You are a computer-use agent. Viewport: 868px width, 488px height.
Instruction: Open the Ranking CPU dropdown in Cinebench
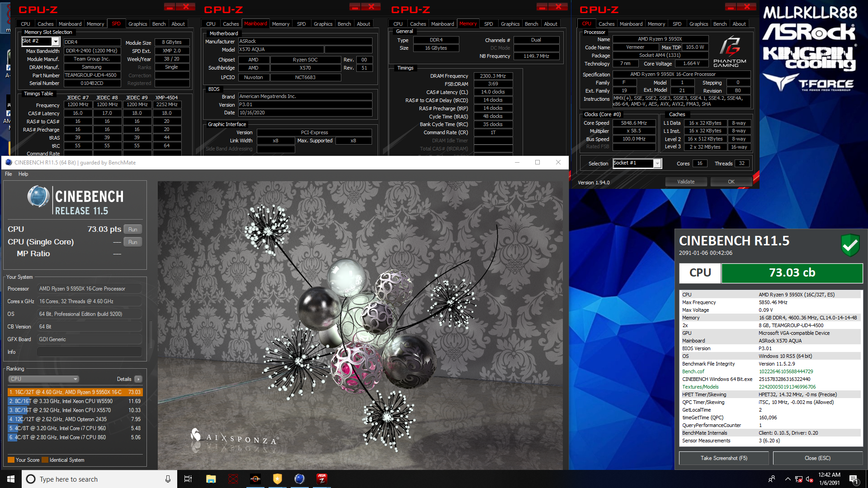44,379
